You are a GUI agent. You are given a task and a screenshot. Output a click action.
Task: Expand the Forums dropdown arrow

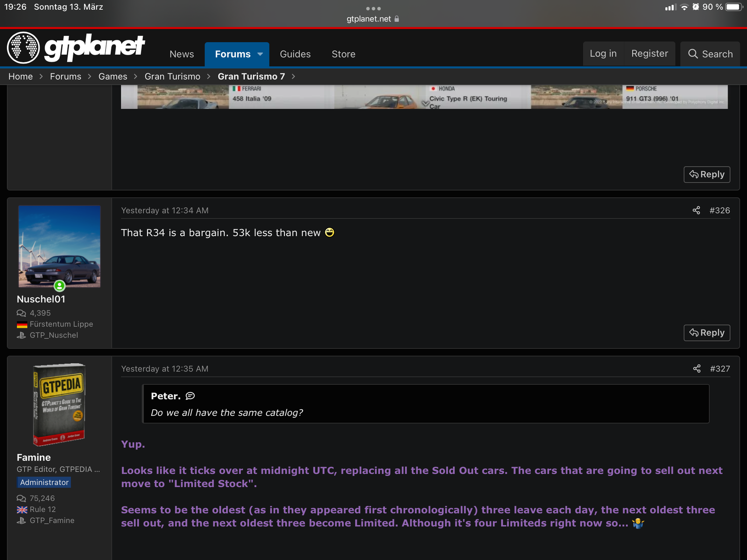[x=260, y=54]
